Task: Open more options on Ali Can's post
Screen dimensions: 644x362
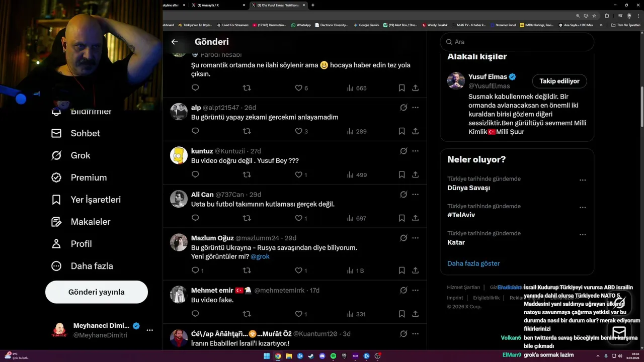Action: pyautogui.click(x=416, y=195)
